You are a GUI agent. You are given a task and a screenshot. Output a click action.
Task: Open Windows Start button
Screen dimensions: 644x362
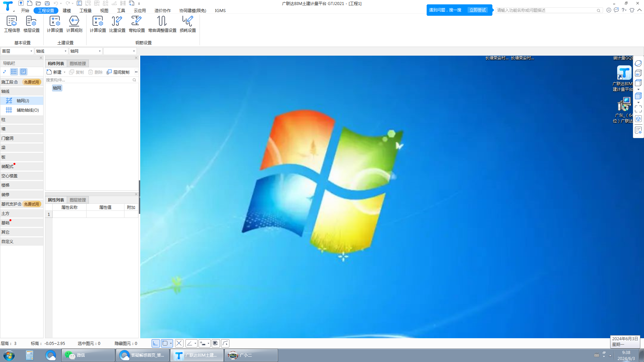(9, 355)
